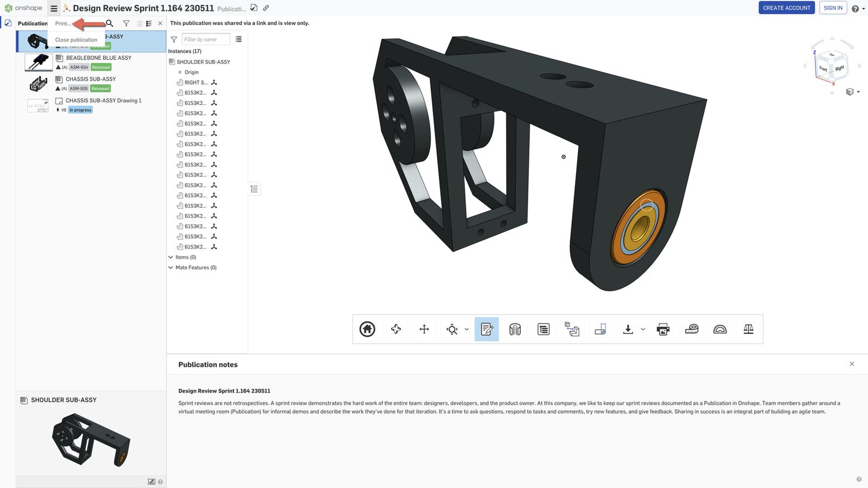868x488 pixels.
Task: Select Close publication menu entry
Action: 76,40
